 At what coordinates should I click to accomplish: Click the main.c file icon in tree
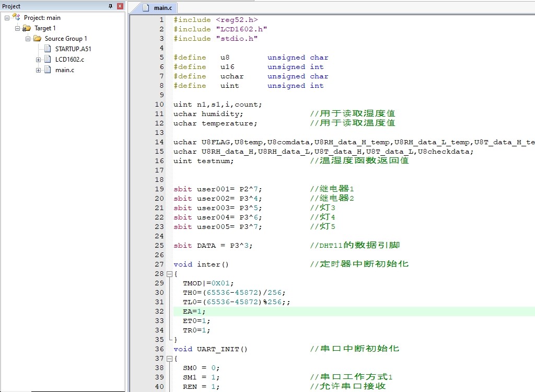[48, 70]
